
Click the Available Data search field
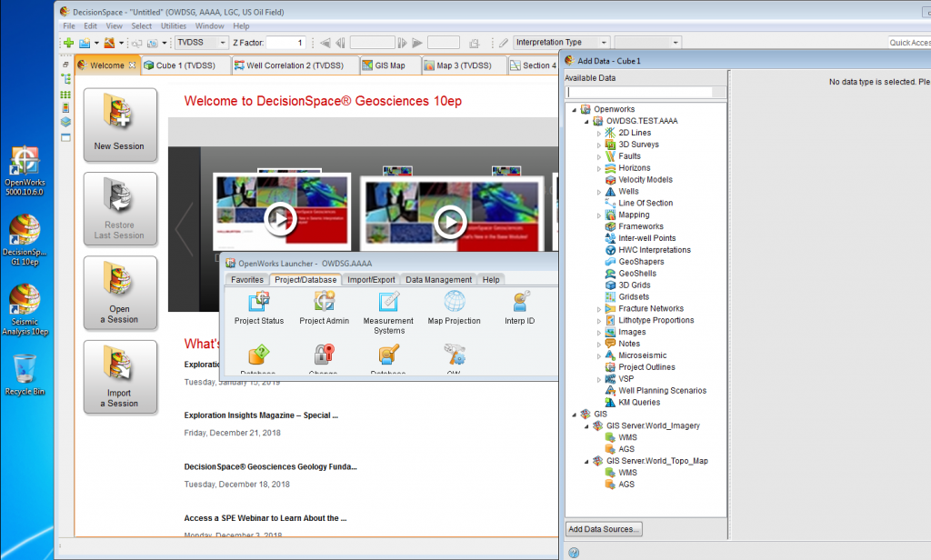tap(639, 92)
